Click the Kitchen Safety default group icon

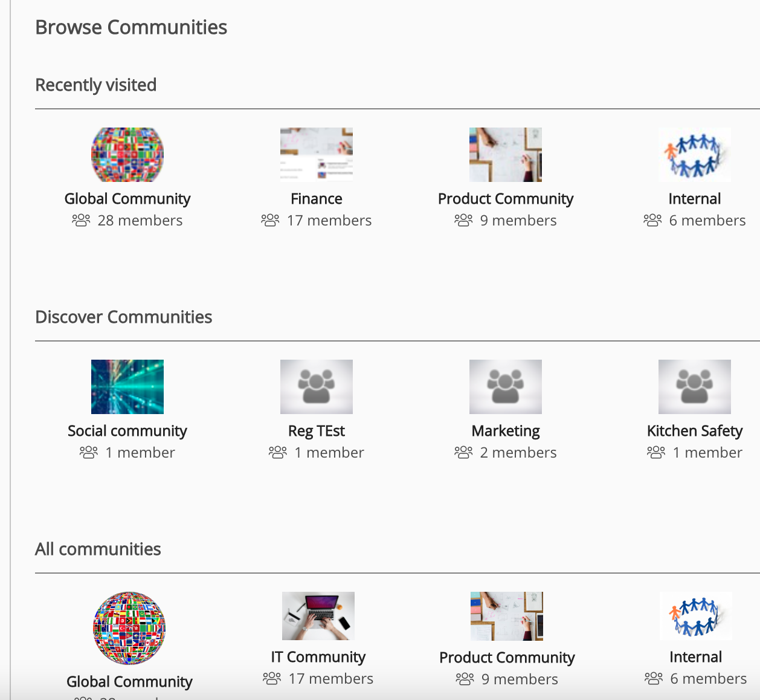coord(695,387)
